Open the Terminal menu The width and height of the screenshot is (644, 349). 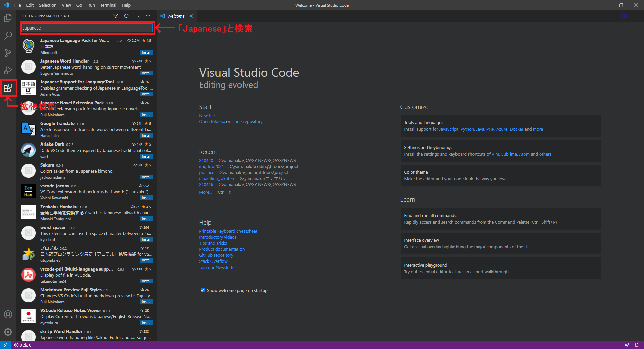point(108,5)
